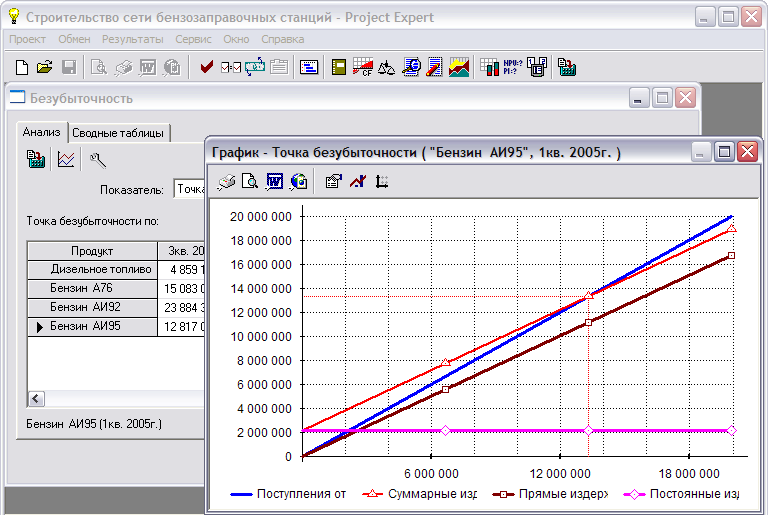Screen dimensions: 768x515
Task: Click inside the Показатель combo box
Action: [188, 189]
